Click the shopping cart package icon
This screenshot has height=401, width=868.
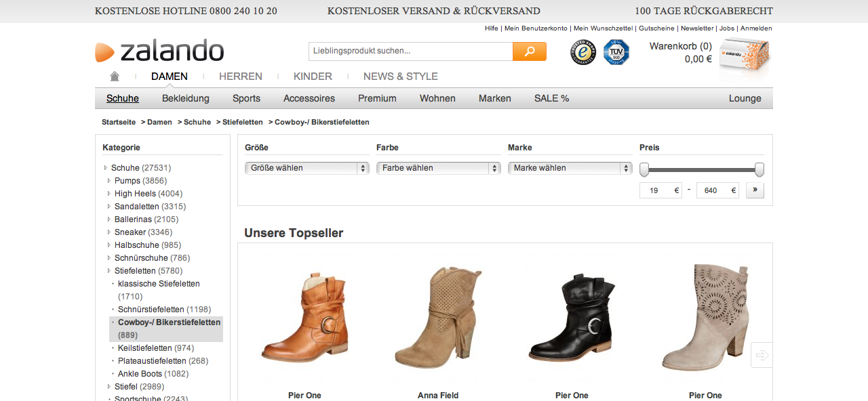pos(745,56)
